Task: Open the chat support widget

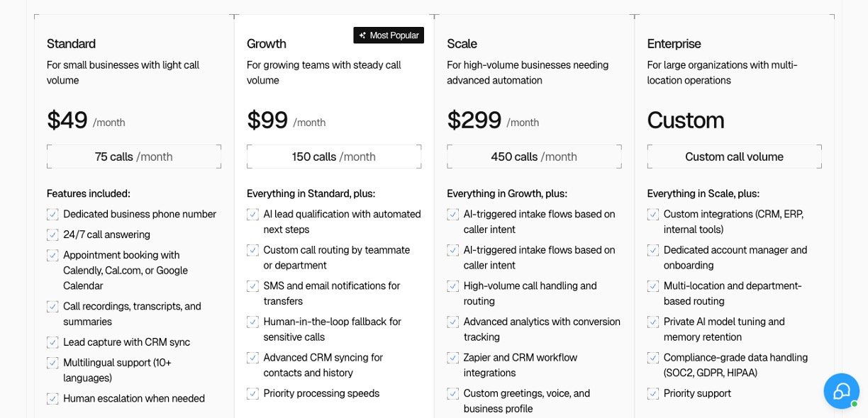Action: 842,391
